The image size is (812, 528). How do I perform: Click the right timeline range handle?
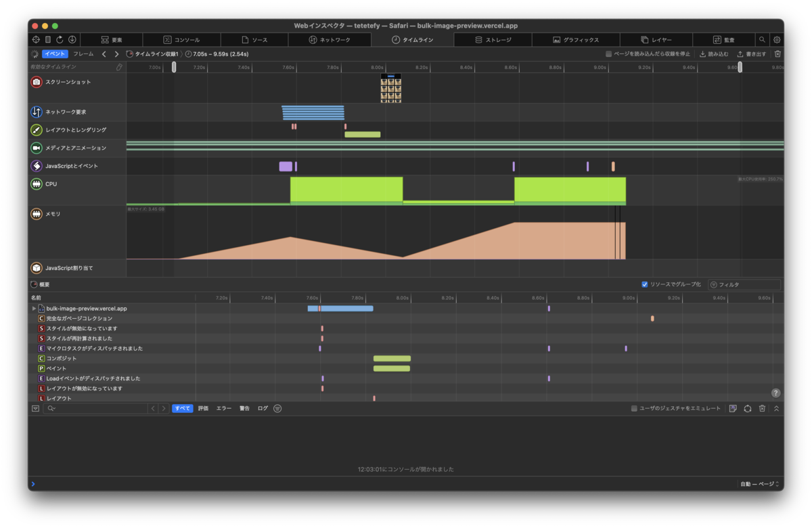[740, 67]
